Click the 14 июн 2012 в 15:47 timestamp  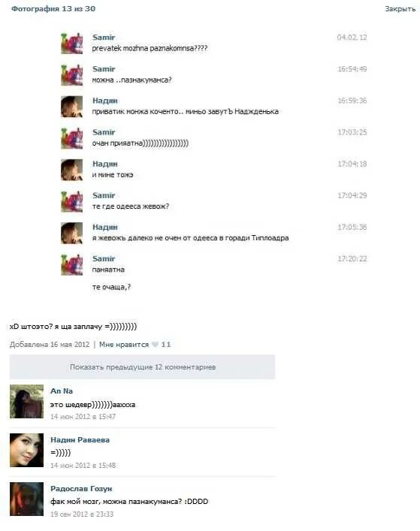coord(83,417)
